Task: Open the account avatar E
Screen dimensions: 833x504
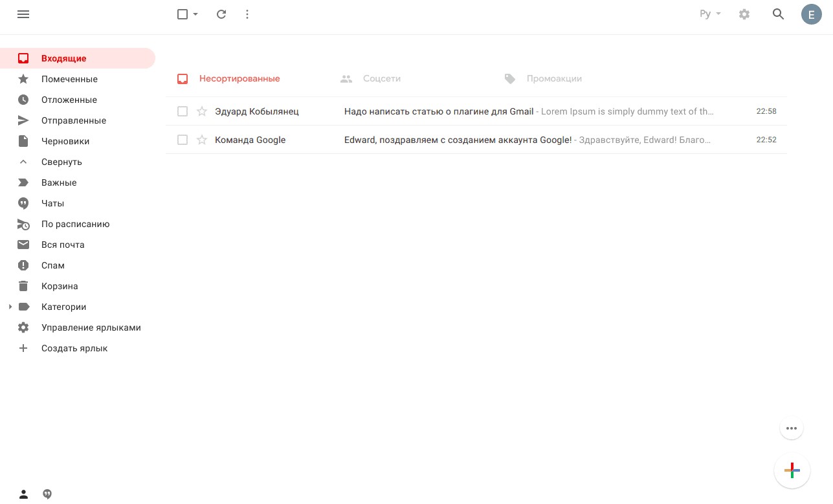Action: coord(811,14)
